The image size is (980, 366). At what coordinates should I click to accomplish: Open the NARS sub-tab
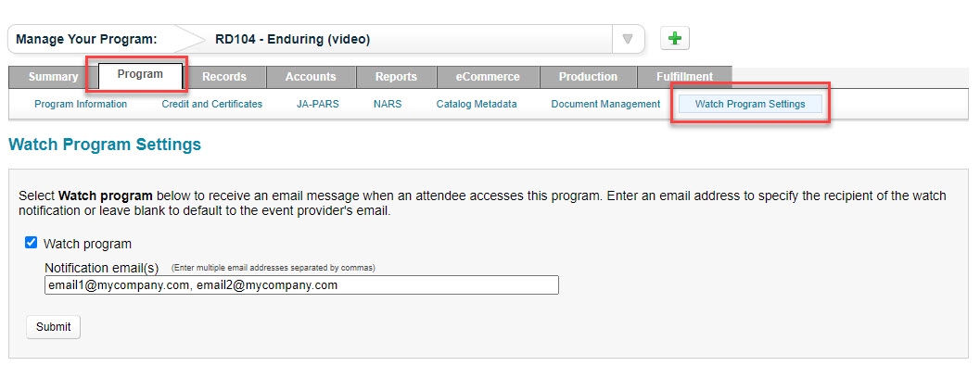(x=388, y=105)
